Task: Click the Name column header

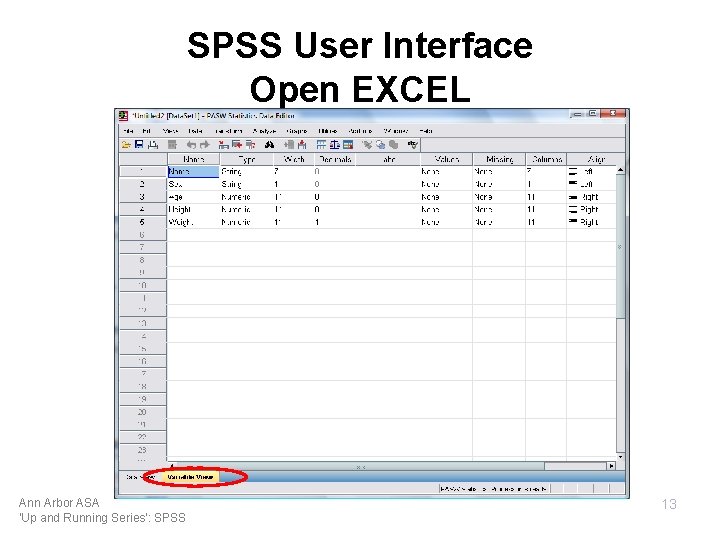Action: click(x=193, y=159)
